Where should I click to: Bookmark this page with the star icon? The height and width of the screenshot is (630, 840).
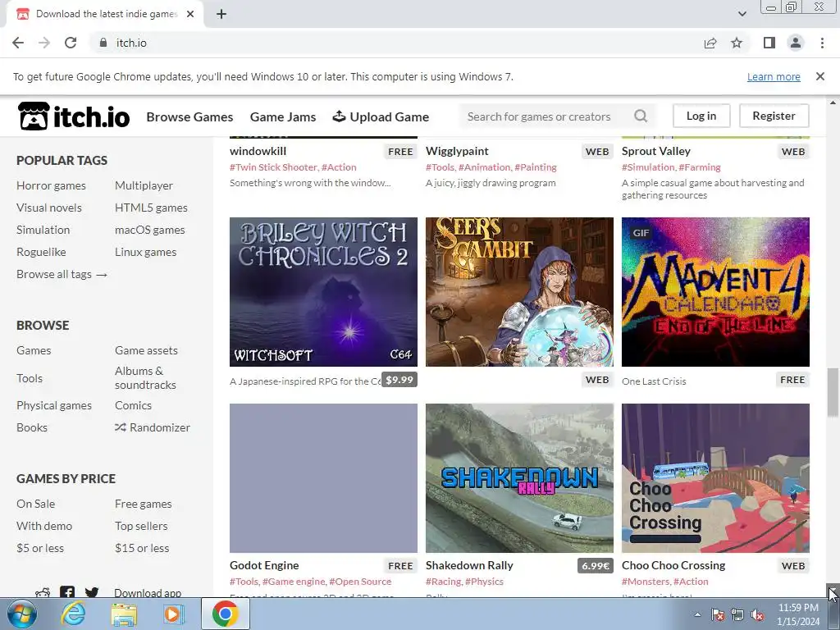[x=737, y=43]
